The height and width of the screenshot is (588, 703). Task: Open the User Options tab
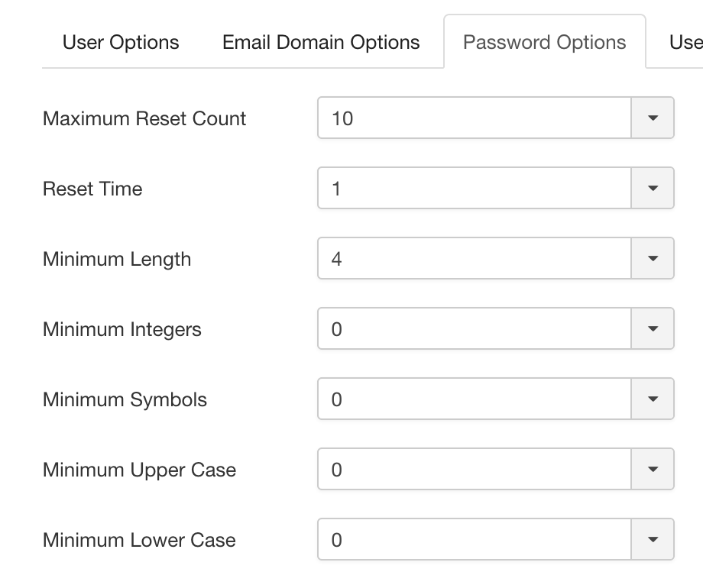[121, 42]
